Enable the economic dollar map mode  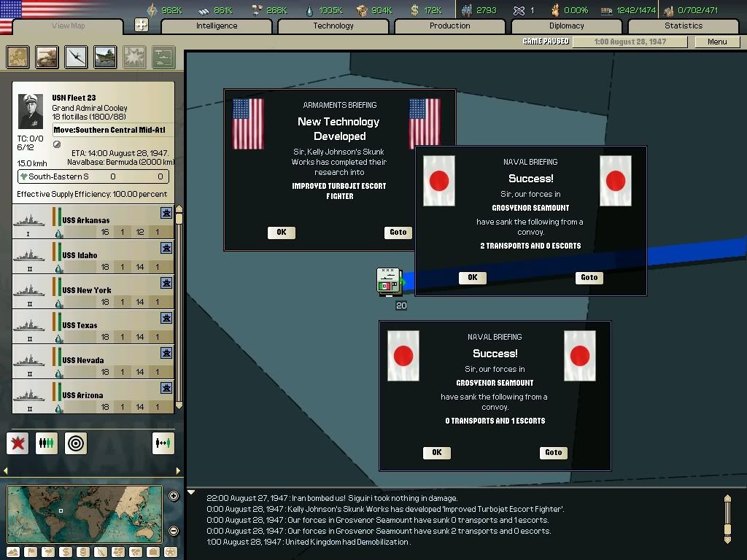click(64, 552)
